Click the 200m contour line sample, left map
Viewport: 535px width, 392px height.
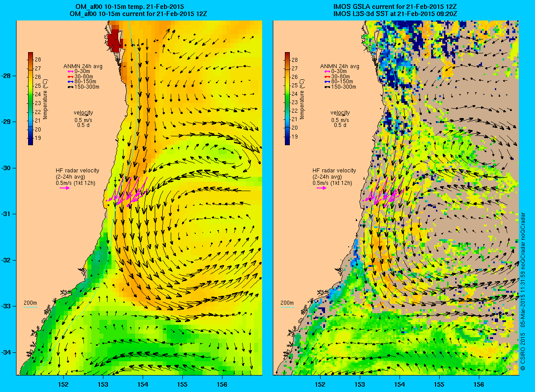pos(30,307)
